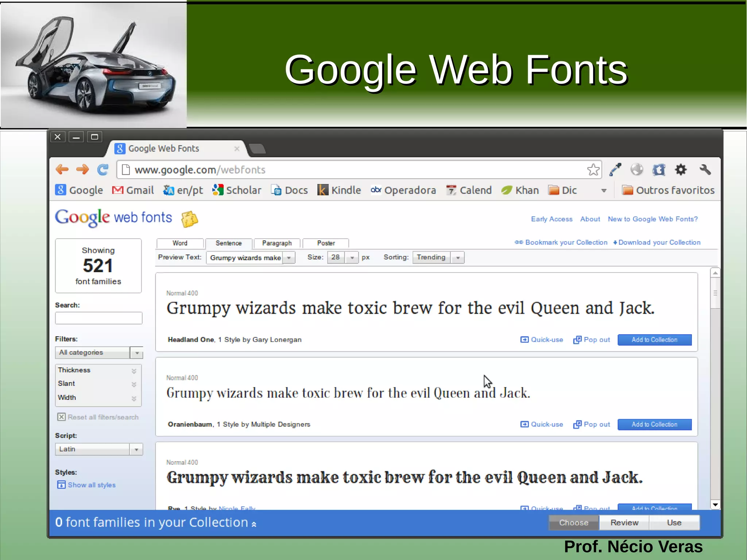This screenshot has width=747, height=560.
Task: Add Headland One to Collection
Action: point(654,340)
